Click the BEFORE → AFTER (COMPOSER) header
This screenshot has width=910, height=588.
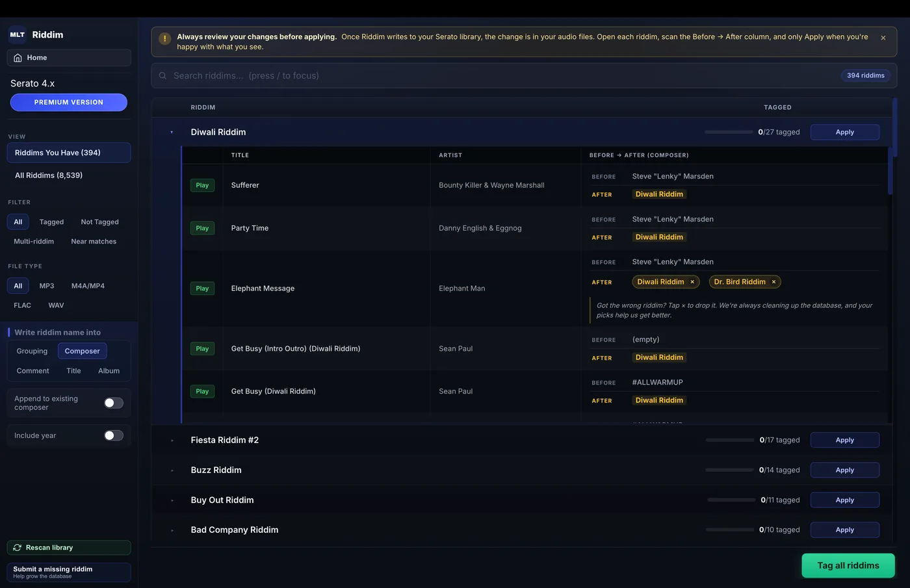point(639,155)
